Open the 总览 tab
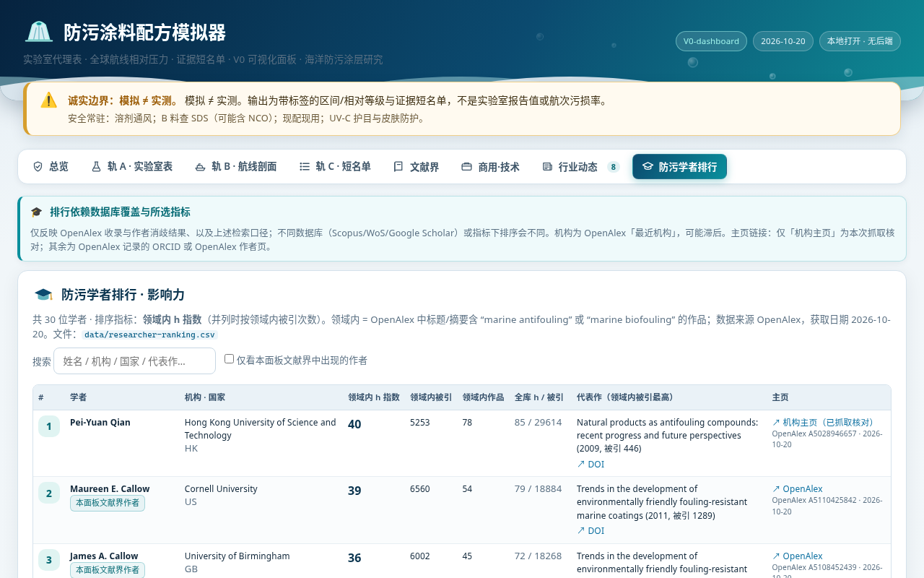This screenshot has height=578, width=924. [51, 167]
